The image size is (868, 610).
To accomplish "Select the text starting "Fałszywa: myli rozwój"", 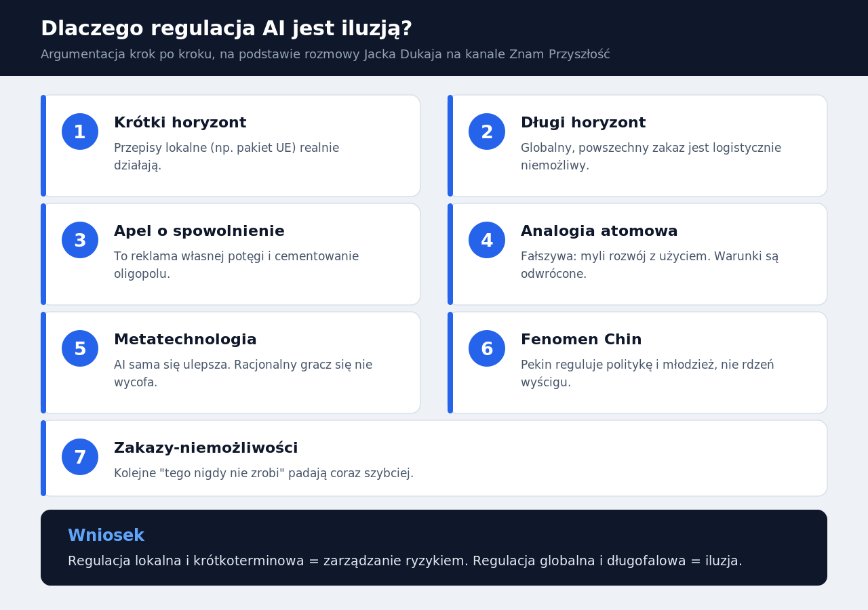I will pyautogui.click(x=650, y=265).
